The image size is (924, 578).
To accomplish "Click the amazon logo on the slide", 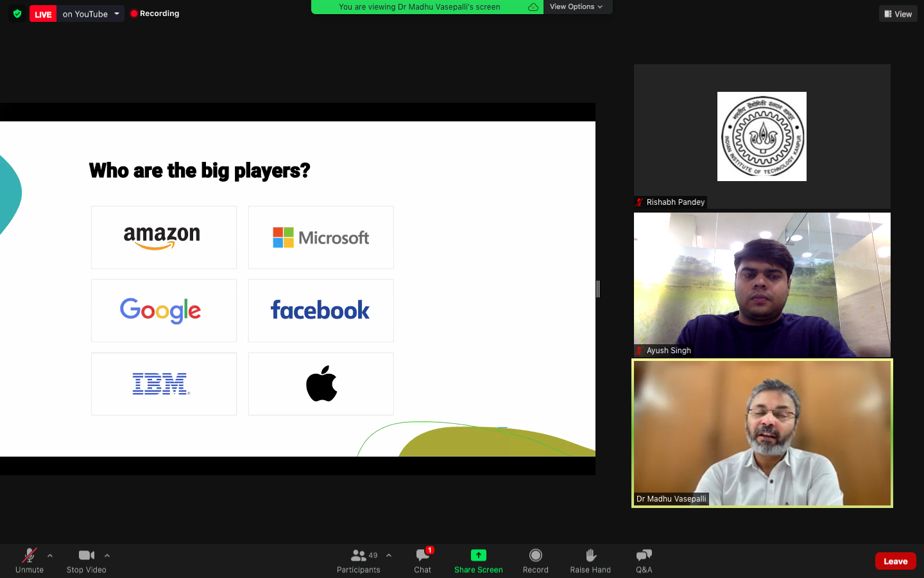I will pyautogui.click(x=162, y=237).
